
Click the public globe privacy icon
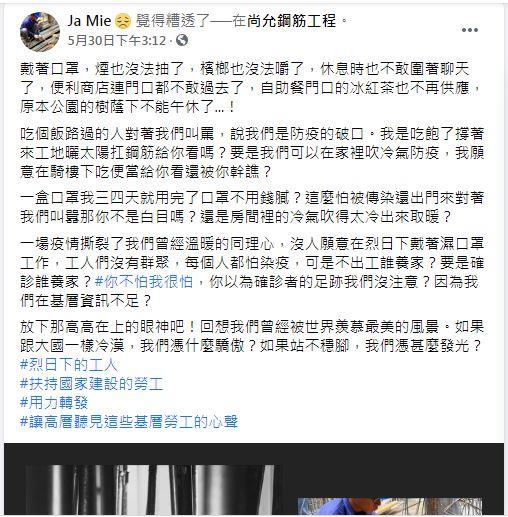pos(182,40)
